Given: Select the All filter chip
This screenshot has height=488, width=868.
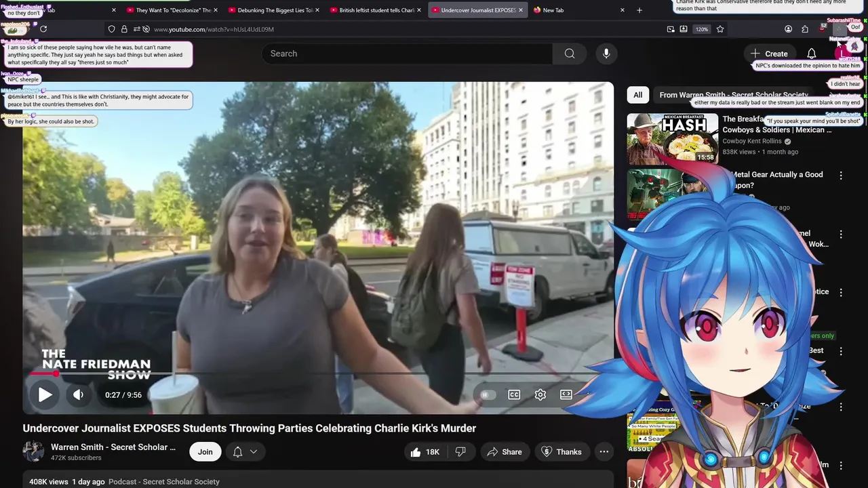Looking at the screenshot, I should point(637,95).
